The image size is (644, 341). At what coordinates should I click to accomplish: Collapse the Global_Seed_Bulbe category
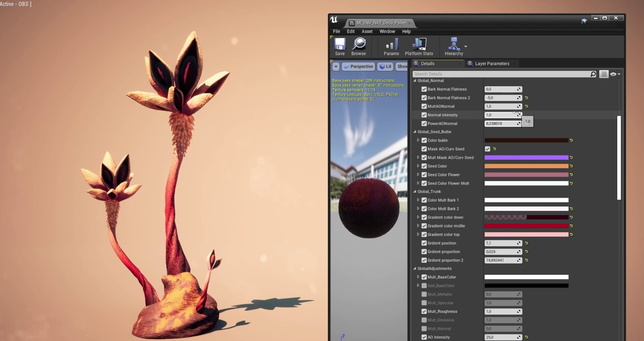pos(415,132)
